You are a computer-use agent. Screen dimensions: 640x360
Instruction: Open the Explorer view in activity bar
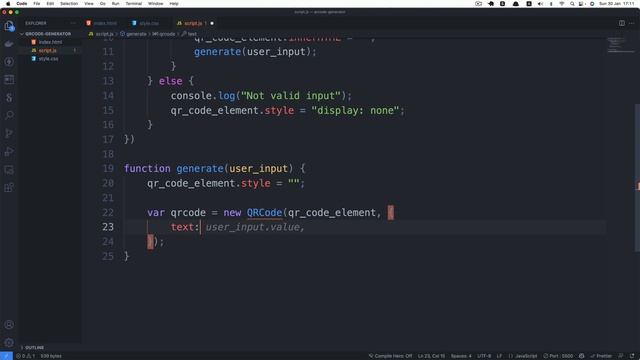click(x=9, y=26)
